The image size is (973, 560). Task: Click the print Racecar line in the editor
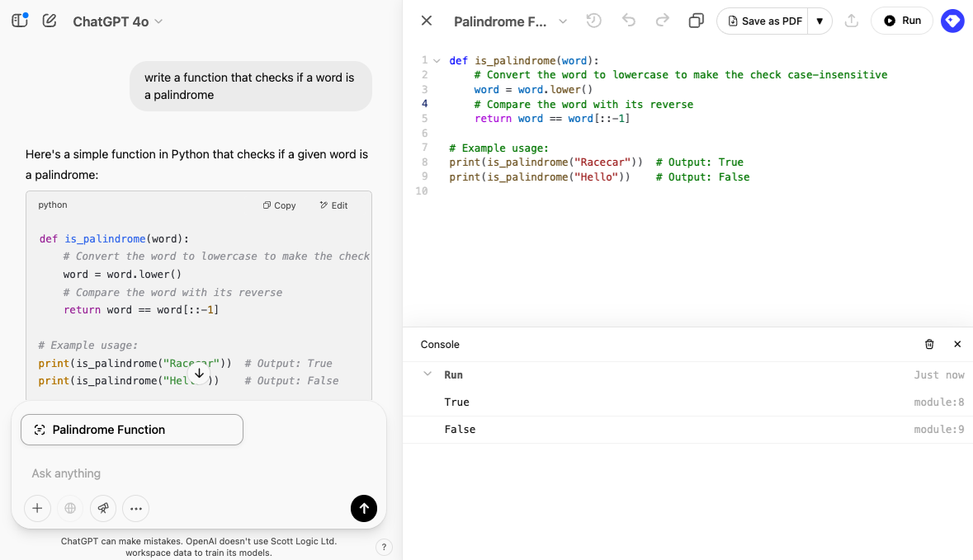(x=596, y=162)
